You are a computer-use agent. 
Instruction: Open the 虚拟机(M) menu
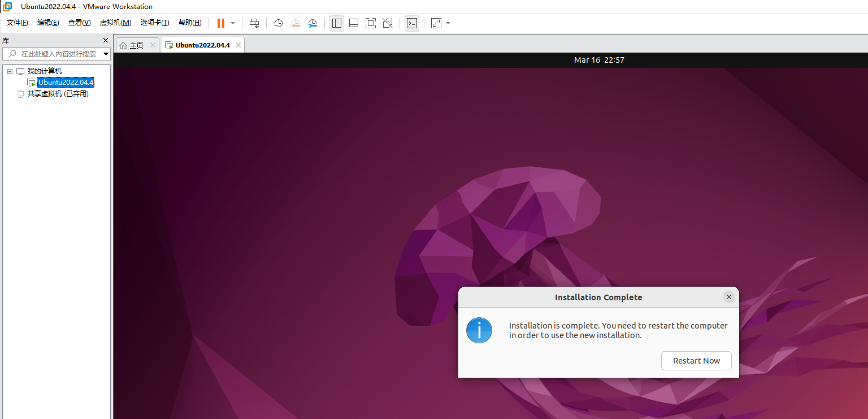pos(115,23)
